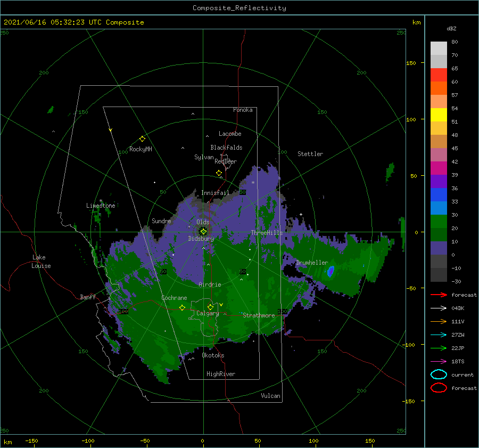The width and height of the screenshot is (479, 448).
Task: Select the red swatch between 65 and 60
Action: 439,75
